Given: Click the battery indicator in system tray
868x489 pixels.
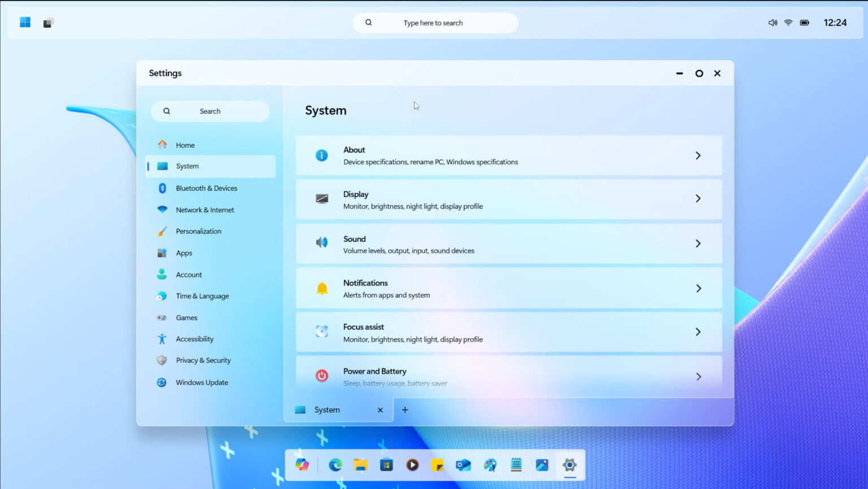Looking at the screenshot, I should [x=804, y=23].
